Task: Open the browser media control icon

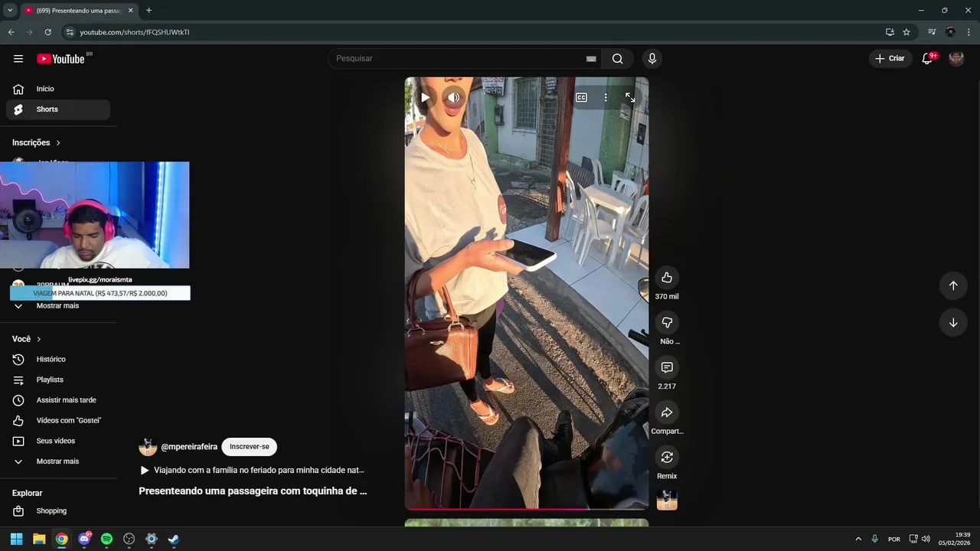Action: coord(932,32)
